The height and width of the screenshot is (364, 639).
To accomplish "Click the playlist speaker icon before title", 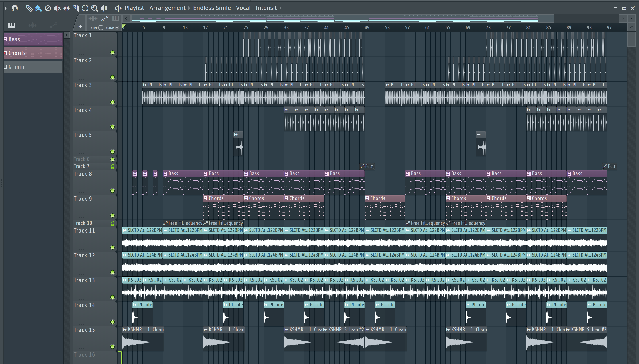I will tap(118, 8).
